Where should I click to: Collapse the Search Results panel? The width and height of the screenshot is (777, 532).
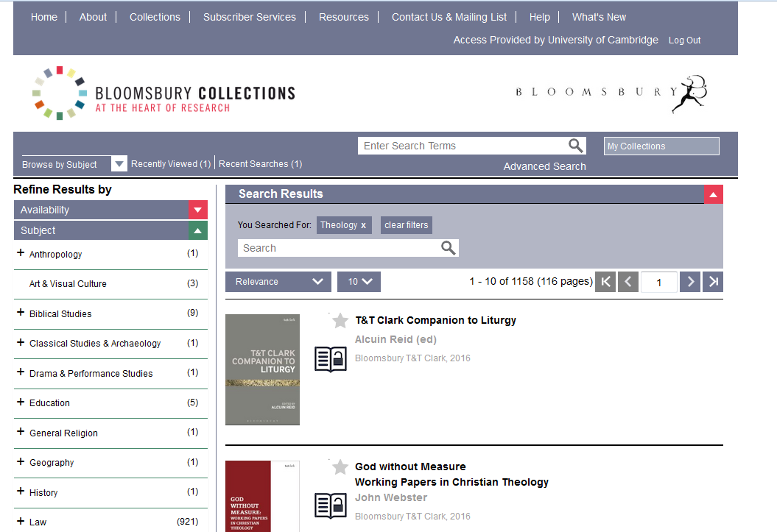pyautogui.click(x=714, y=194)
